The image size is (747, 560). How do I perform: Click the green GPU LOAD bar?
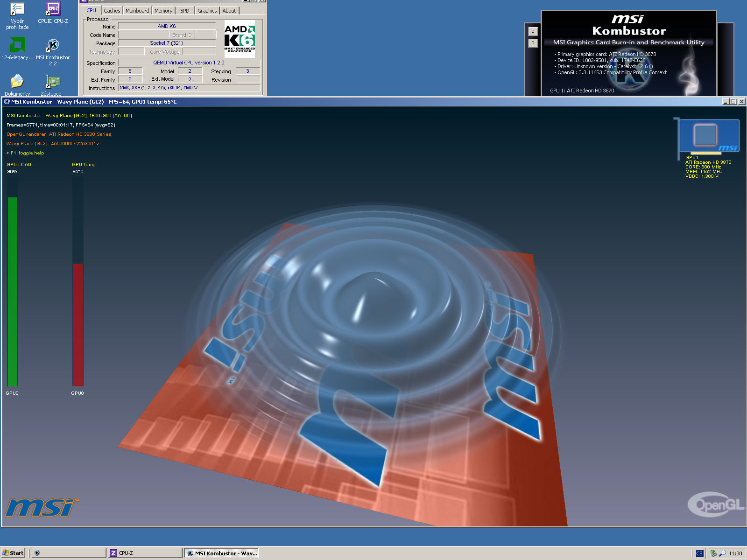[13, 292]
